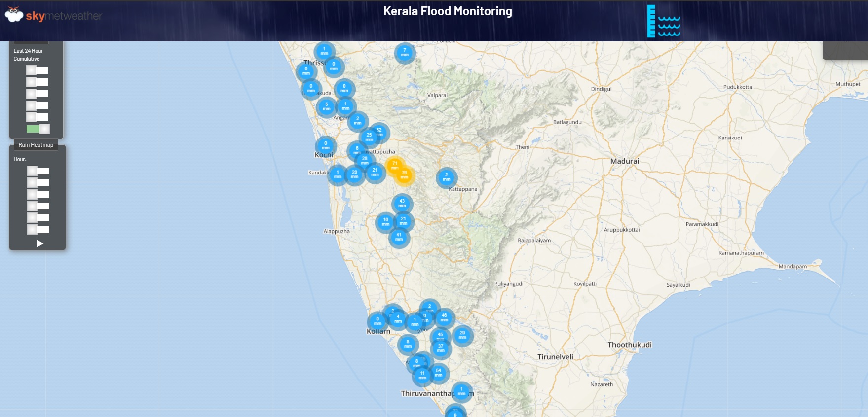
Task: Enable the first Hour toggle switch
Action: 38,171
